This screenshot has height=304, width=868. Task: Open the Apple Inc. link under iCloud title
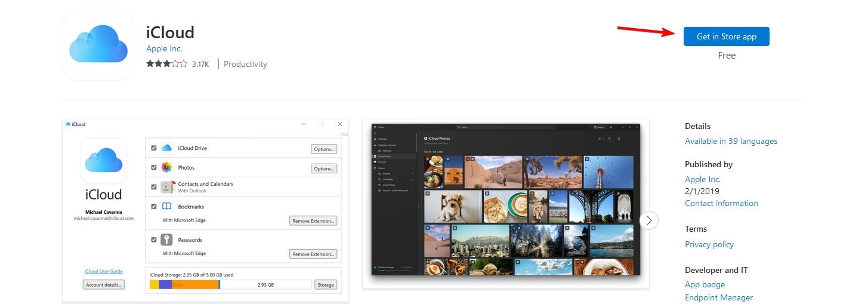(x=164, y=49)
